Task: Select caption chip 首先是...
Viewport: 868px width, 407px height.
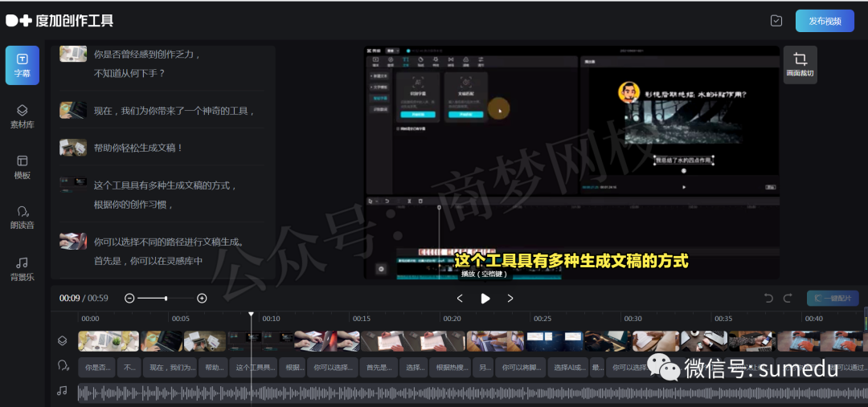Action: [x=379, y=367]
